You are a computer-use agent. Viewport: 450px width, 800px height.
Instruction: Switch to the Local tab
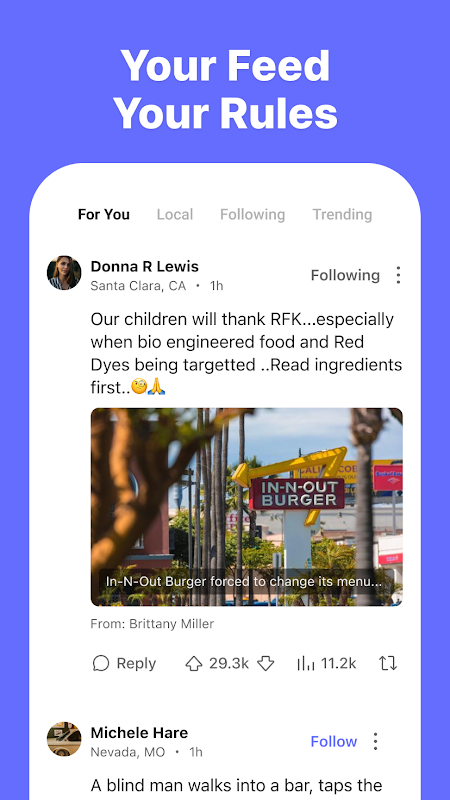(175, 214)
